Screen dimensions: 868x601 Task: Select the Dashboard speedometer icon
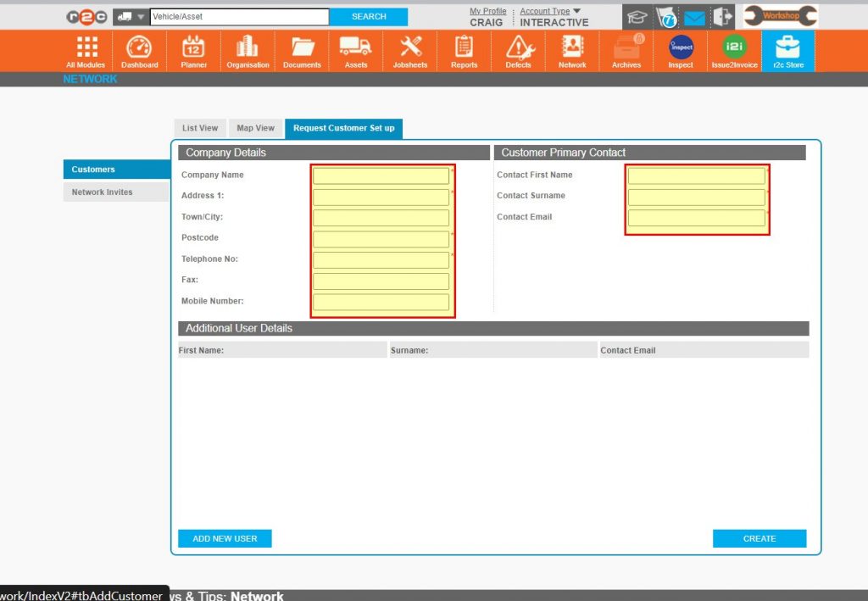click(139, 47)
